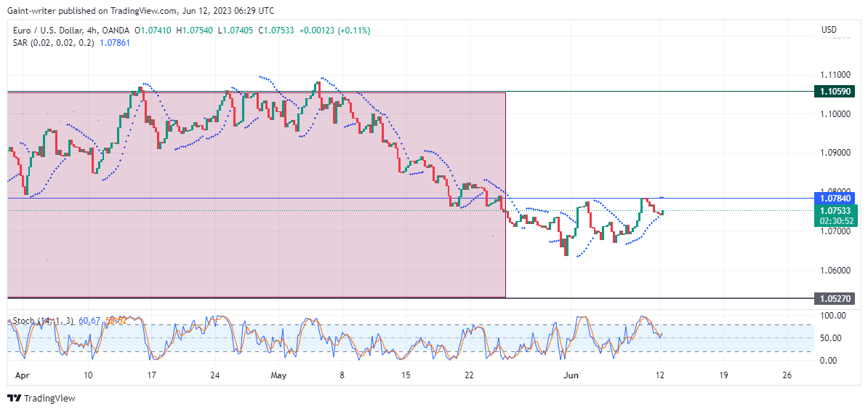
Task: Click the green 1.10590 price label
Action: (x=835, y=92)
